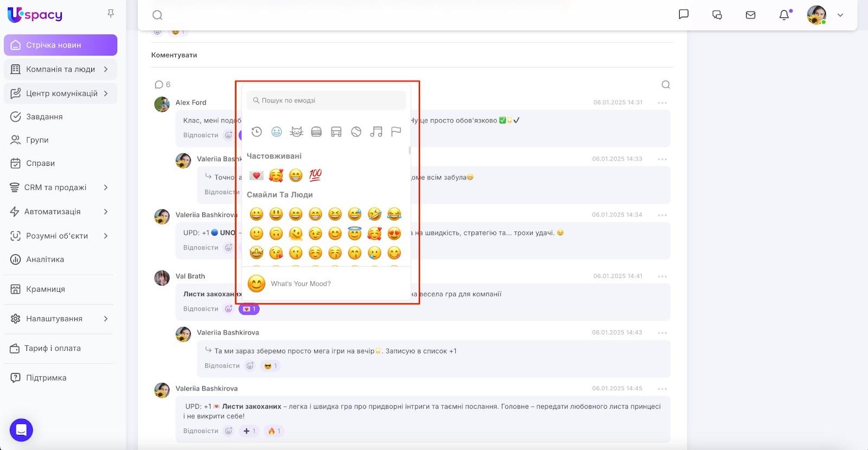Click Відповісти on the 14:45 comment

pos(201,431)
